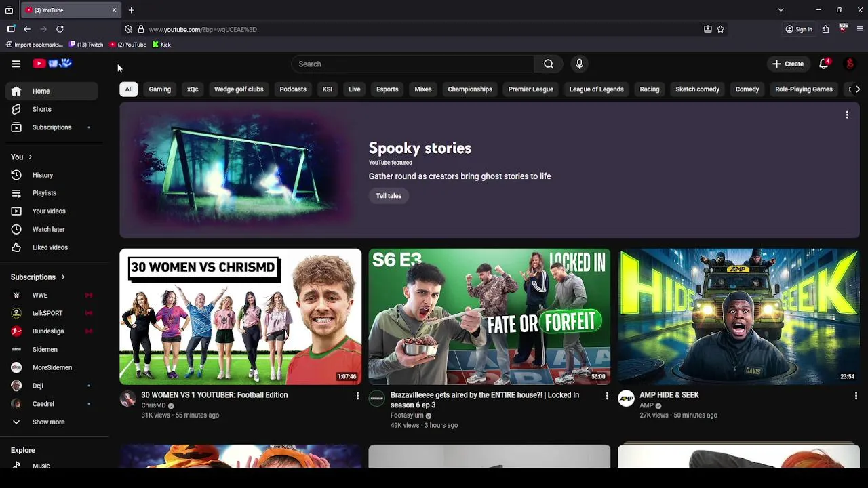Expand the You section chevron
This screenshot has width=868, height=488.
30,157
